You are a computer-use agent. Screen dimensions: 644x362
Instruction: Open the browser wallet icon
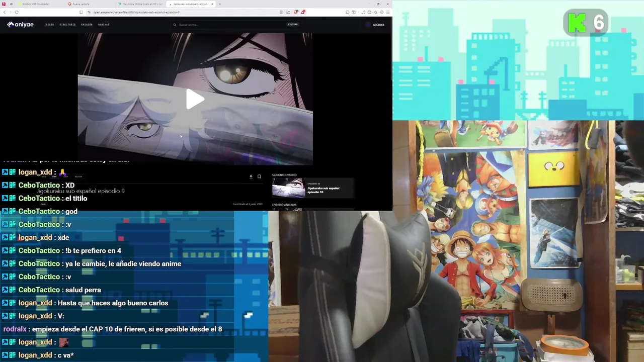click(369, 12)
